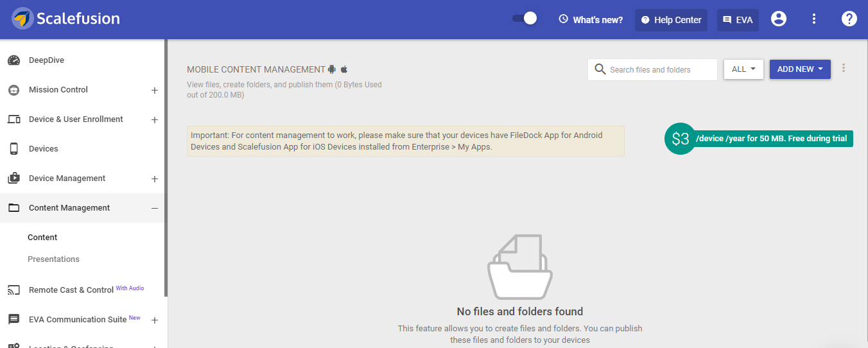Click the question mark help icon
The image size is (868, 348).
pyautogui.click(x=849, y=19)
